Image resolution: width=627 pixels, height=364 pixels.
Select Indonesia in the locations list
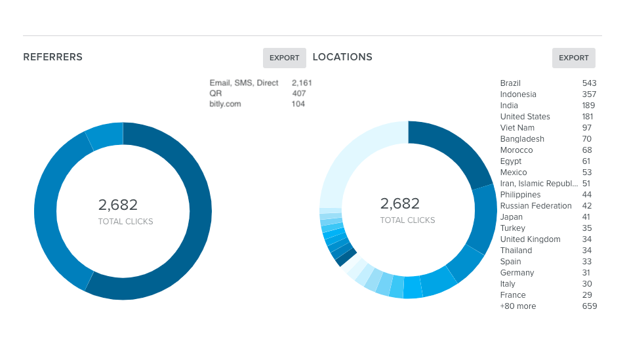(x=518, y=94)
